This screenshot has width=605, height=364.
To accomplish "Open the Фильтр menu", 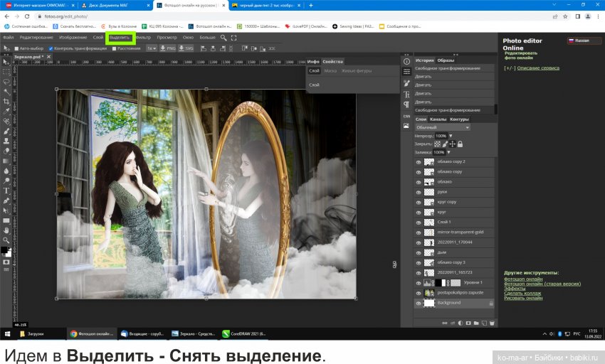I will [x=143, y=38].
